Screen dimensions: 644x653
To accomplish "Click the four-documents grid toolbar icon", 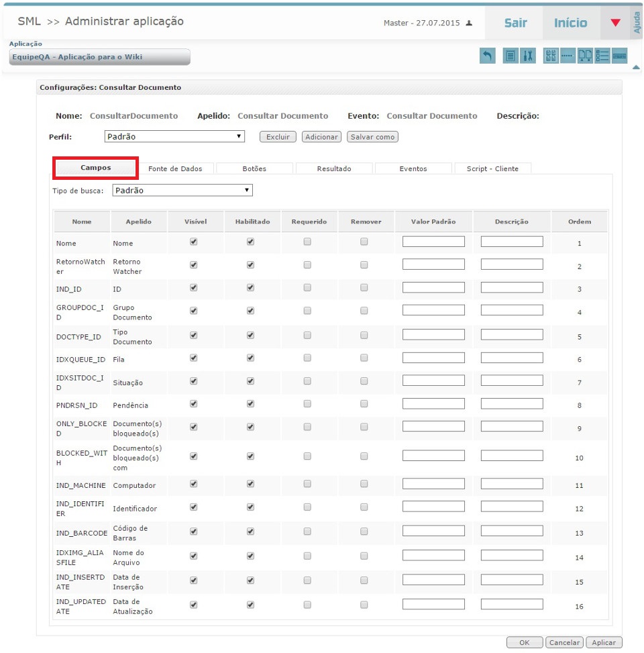I will (x=550, y=57).
